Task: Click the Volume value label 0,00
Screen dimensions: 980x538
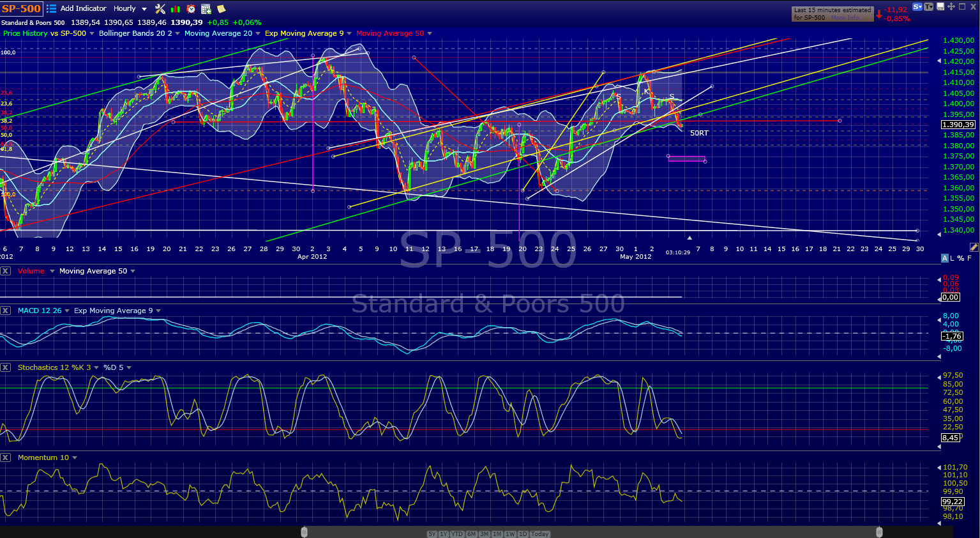Action: click(950, 297)
